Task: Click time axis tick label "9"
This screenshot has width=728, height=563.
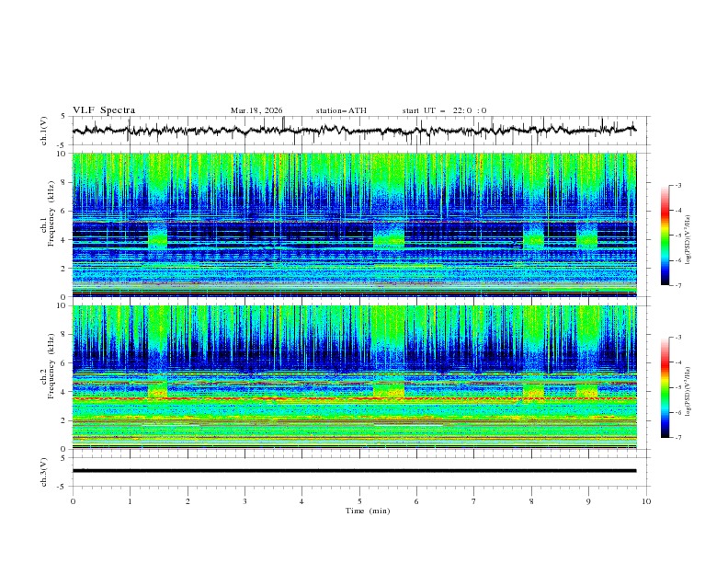Action: [588, 501]
